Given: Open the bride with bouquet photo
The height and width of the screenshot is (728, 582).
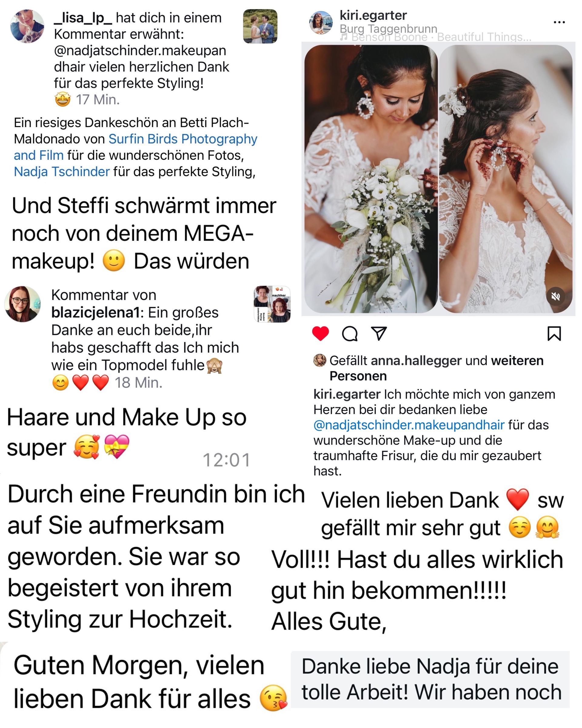Looking at the screenshot, I should click(371, 179).
